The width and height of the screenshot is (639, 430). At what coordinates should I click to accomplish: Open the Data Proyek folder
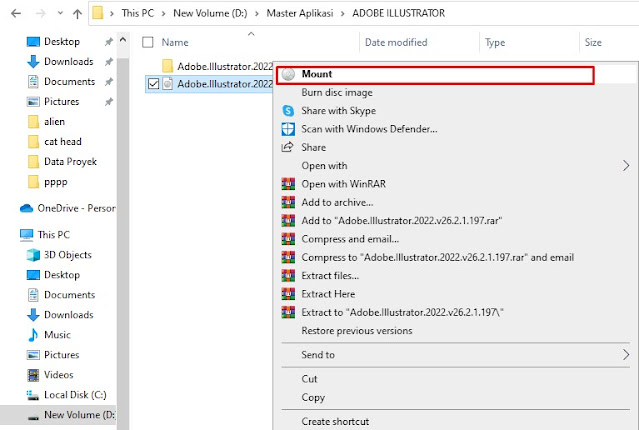click(x=70, y=161)
